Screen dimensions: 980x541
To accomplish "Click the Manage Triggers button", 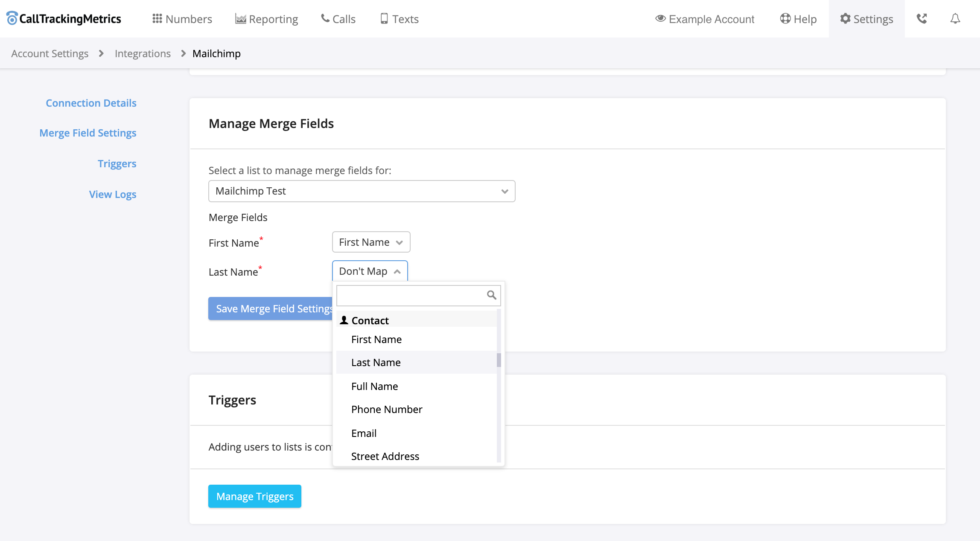I will (255, 496).
